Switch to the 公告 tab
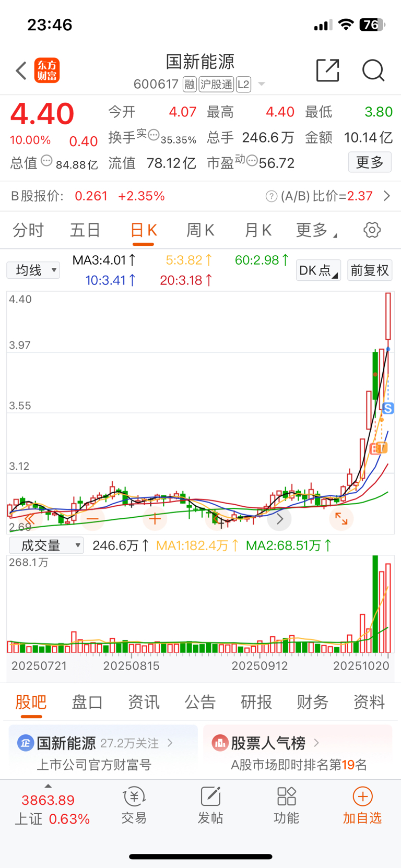This screenshot has height=868, width=401. coord(200,702)
